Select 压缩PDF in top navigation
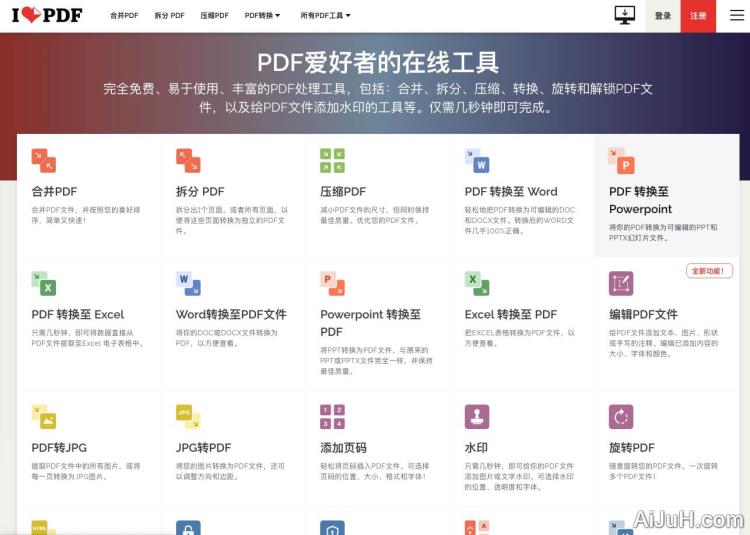750x535 pixels. pyautogui.click(x=214, y=15)
